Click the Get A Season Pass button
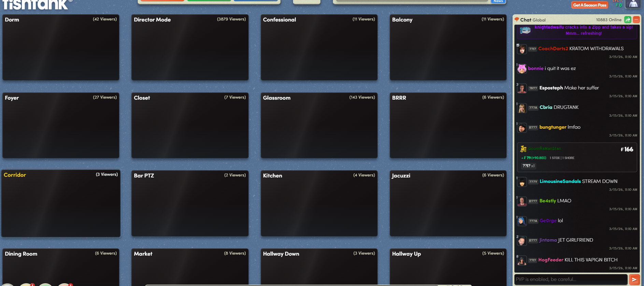Image resolution: width=644 pixels, height=286 pixels. point(590,5)
